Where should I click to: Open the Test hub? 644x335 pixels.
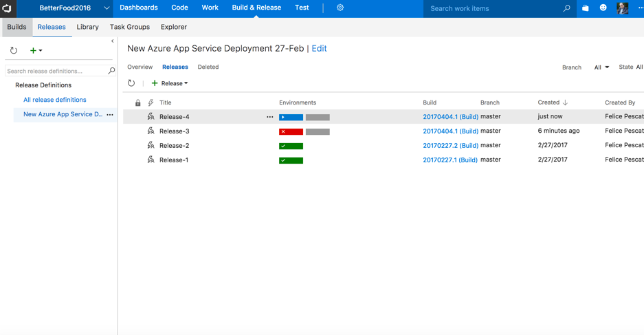click(x=302, y=8)
